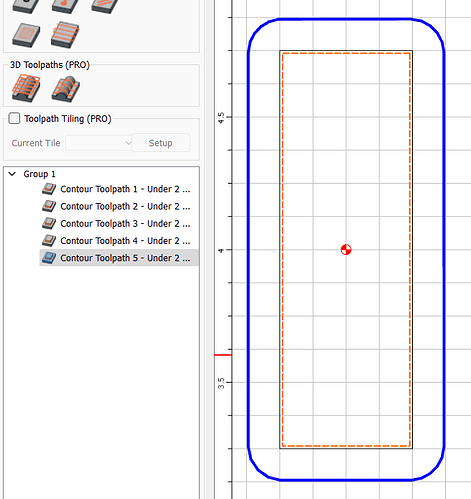
Task: Choose the diagonal-lines engrave toolpath icon
Action: (x=105, y=6)
